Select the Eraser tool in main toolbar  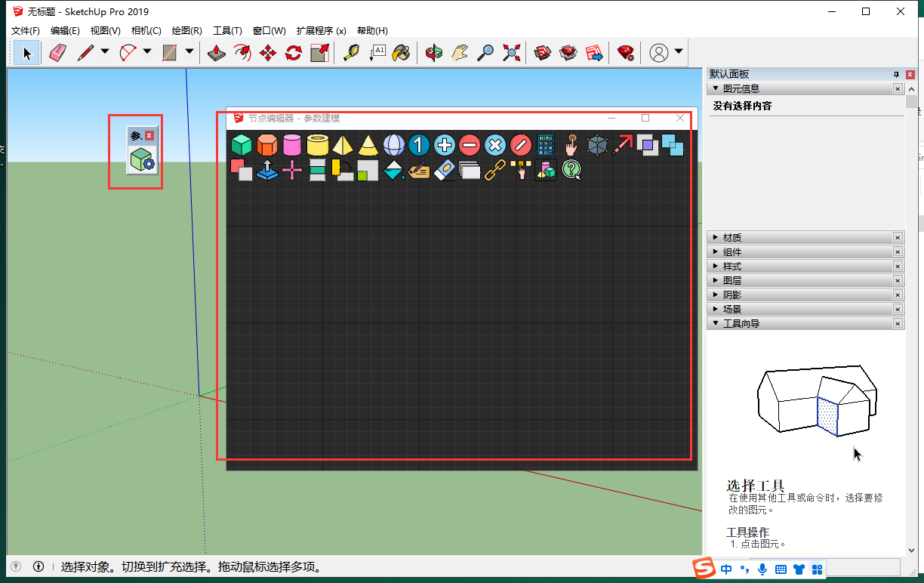(58, 53)
